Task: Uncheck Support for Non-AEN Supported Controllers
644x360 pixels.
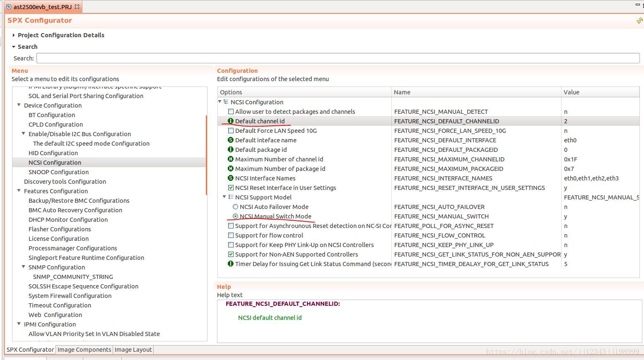Action: coord(231,254)
